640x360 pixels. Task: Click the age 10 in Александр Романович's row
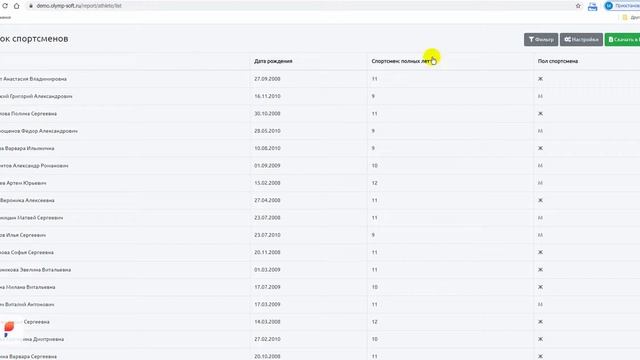click(374, 166)
